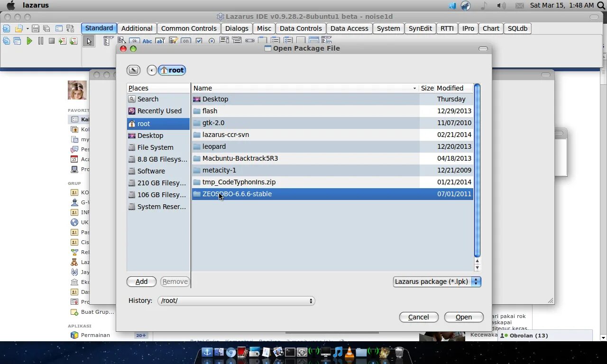Open the Data Access component tab

click(349, 28)
